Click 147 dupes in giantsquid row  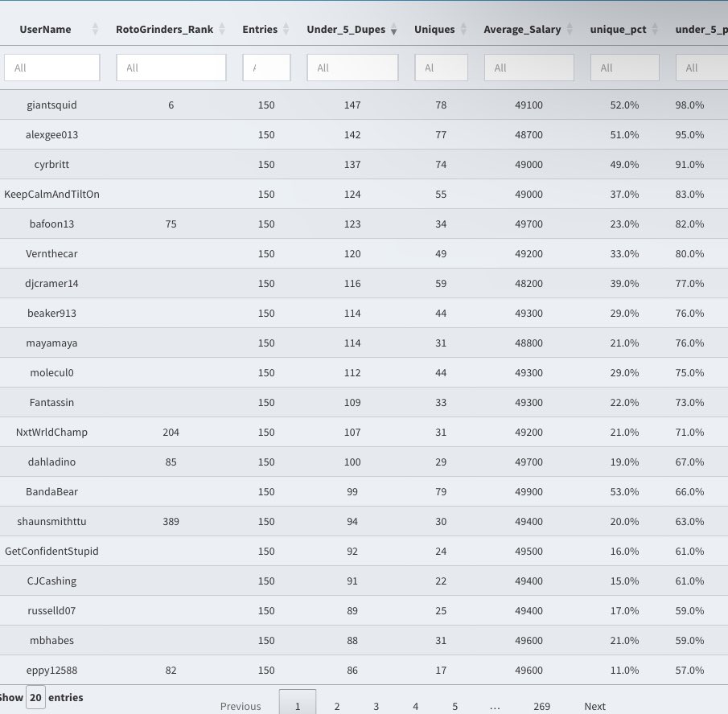[352, 105]
